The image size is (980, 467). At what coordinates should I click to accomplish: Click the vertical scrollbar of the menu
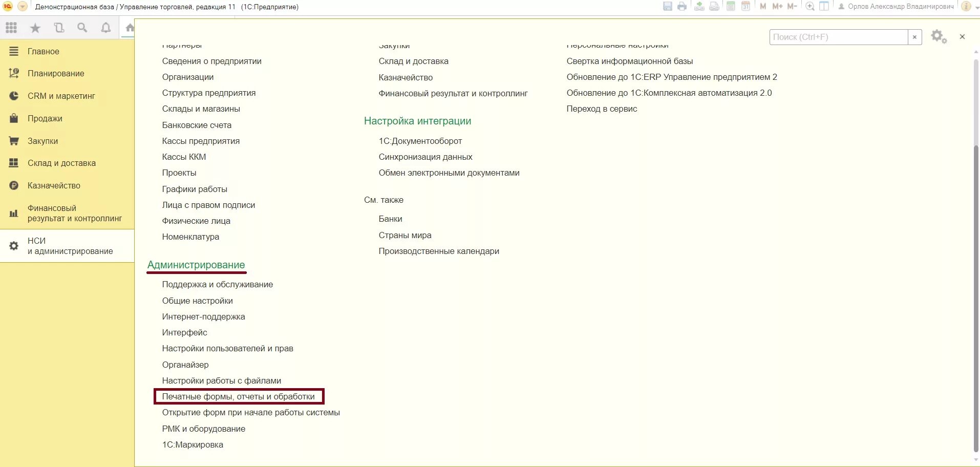pyautogui.click(x=976, y=300)
